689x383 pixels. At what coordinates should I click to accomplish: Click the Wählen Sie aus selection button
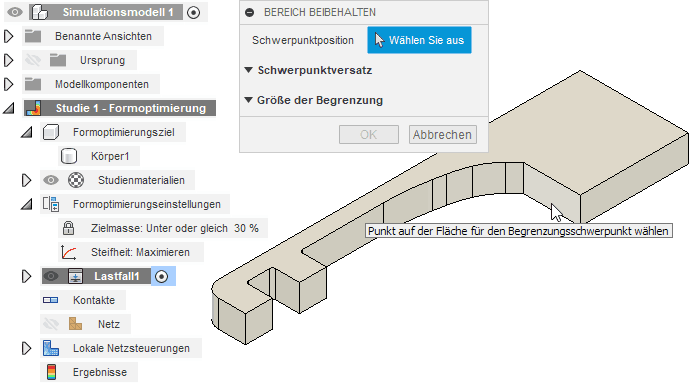[419, 40]
